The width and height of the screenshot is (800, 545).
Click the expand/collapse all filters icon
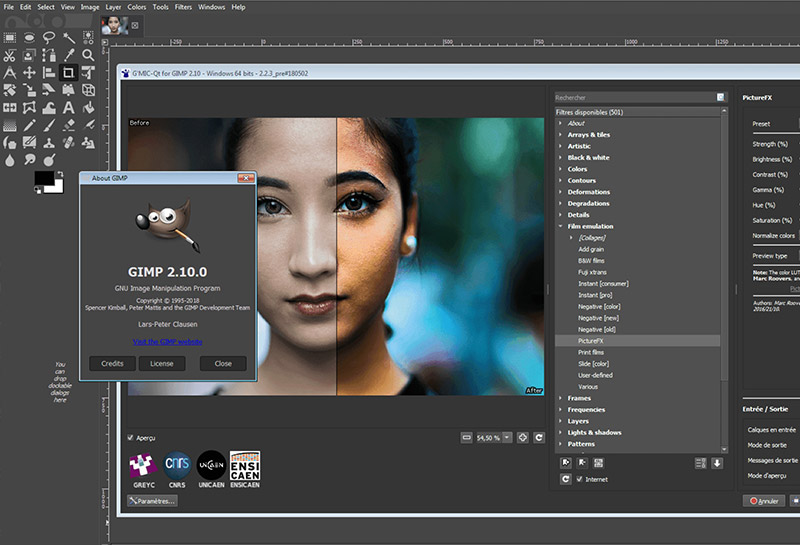click(701, 463)
